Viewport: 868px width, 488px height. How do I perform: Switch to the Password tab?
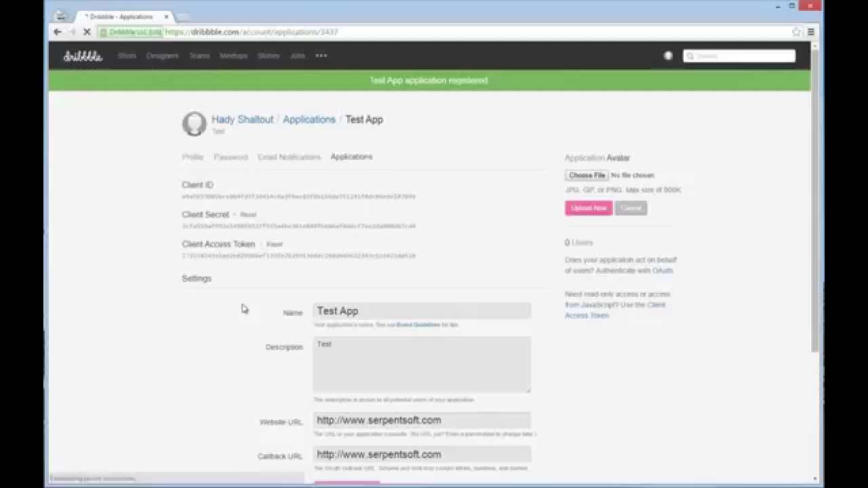(231, 157)
